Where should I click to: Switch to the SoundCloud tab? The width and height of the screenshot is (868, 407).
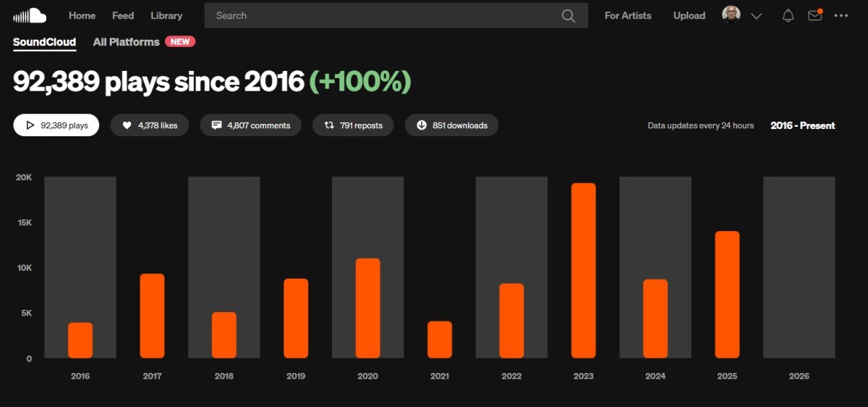[44, 42]
